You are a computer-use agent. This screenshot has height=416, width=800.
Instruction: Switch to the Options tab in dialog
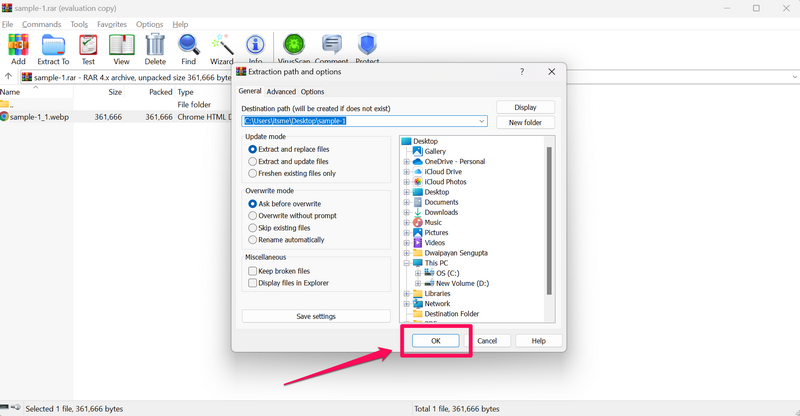pos(312,91)
